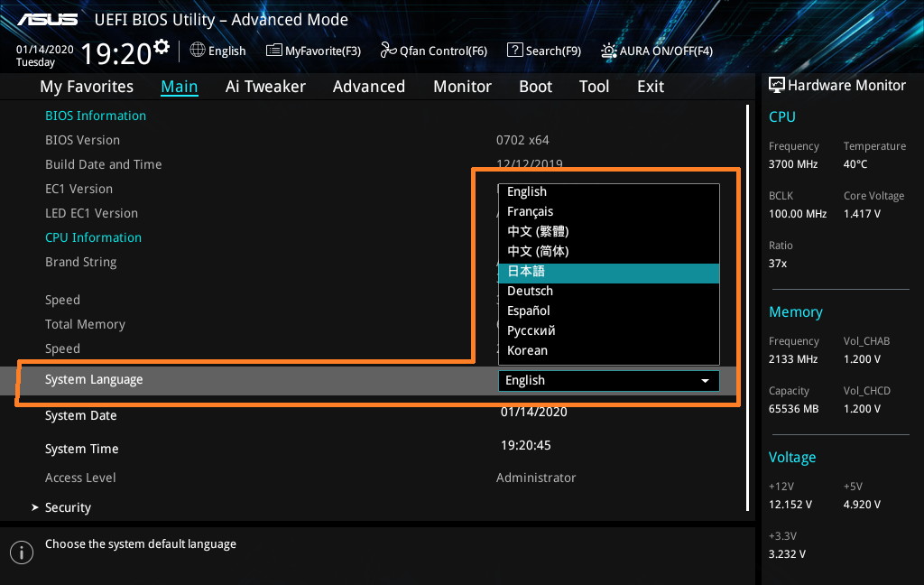Open the MyFavorite list icon
This screenshot has height=585, width=924.
pyautogui.click(x=274, y=51)
